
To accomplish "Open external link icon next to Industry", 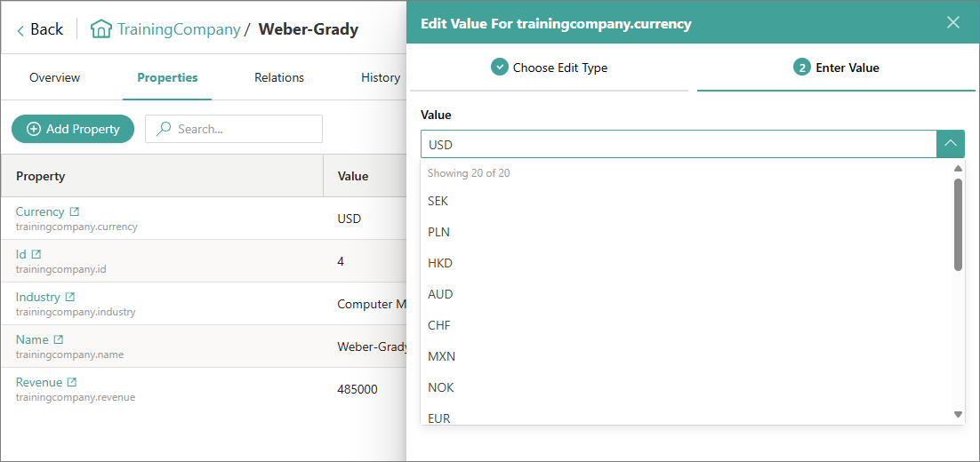I will tap(70, 297).
